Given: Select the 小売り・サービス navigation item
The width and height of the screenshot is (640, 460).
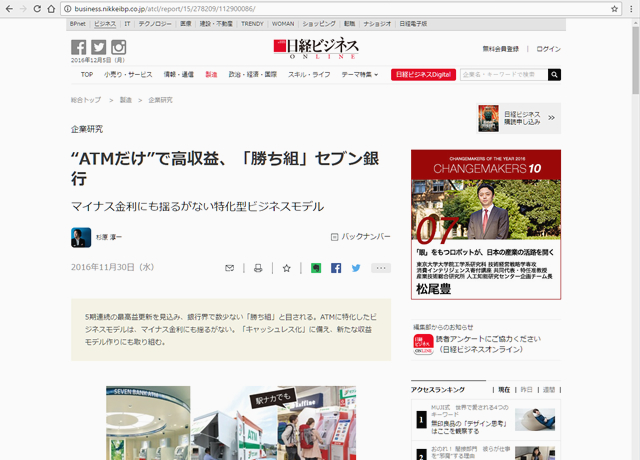Looking at the screenshot, I should pos(127,75).
